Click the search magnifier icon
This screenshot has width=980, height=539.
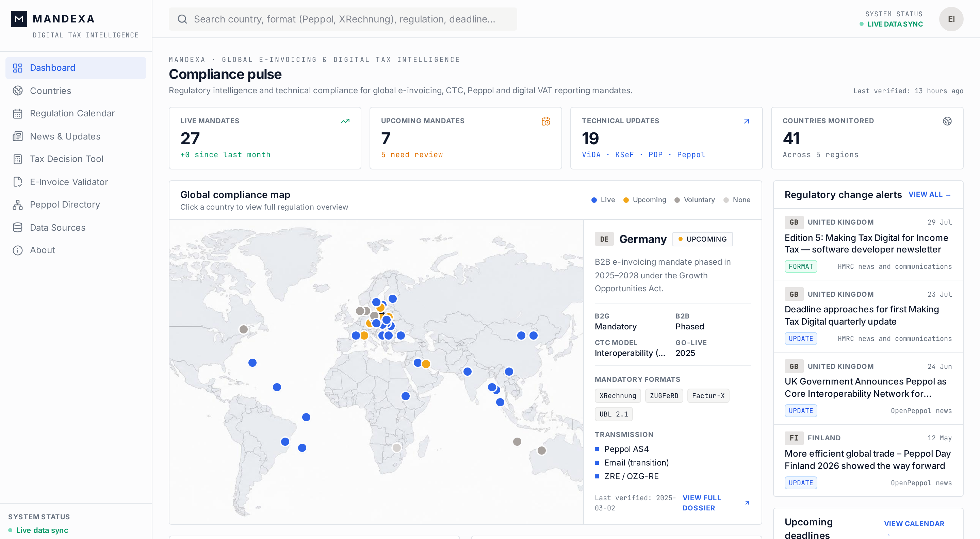click(x=182, y=19)
